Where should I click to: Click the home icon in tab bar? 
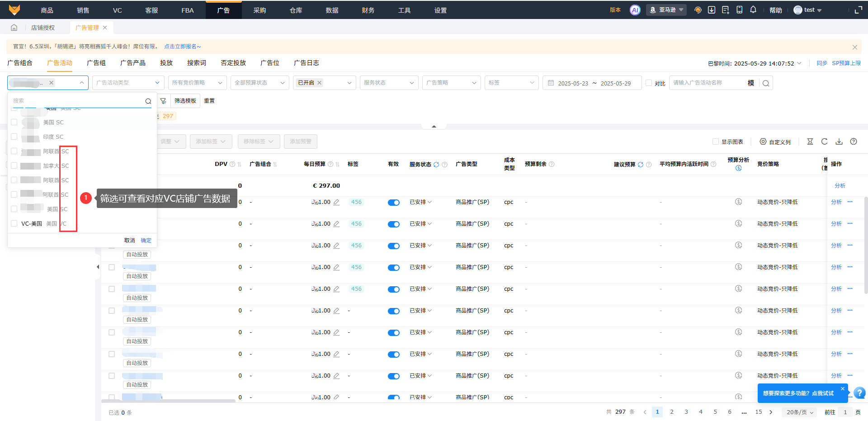(x=14, y=28)
